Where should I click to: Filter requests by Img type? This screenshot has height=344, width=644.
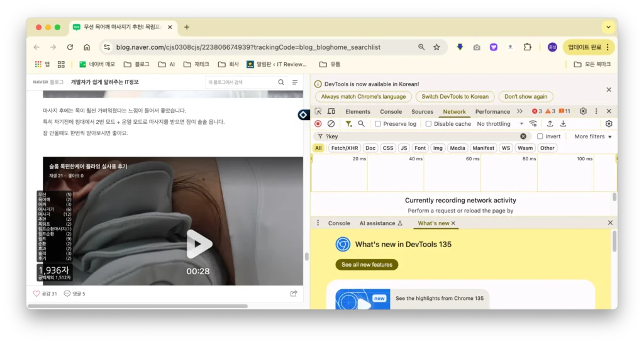(x=438, y=148)
